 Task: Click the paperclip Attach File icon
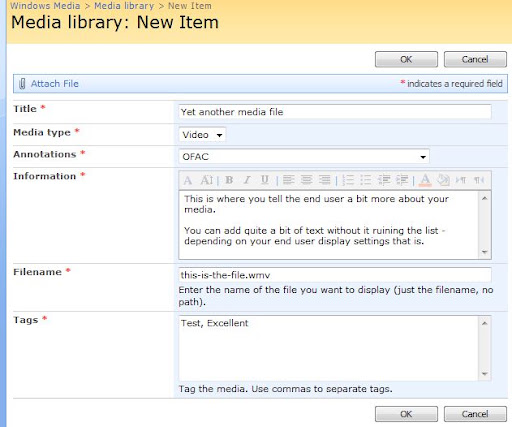point(22,84)
